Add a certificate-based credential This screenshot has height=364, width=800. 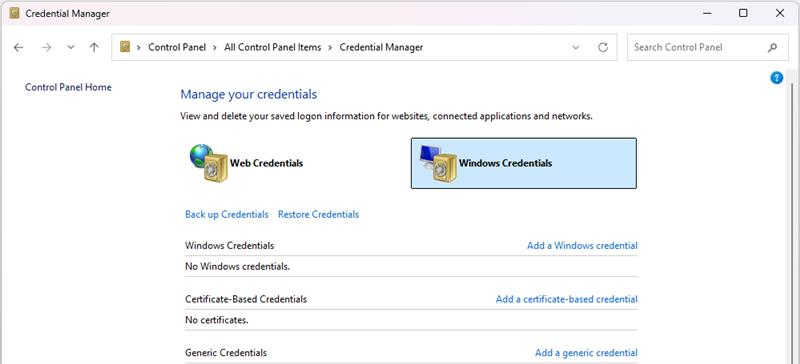tap(566, 299)
